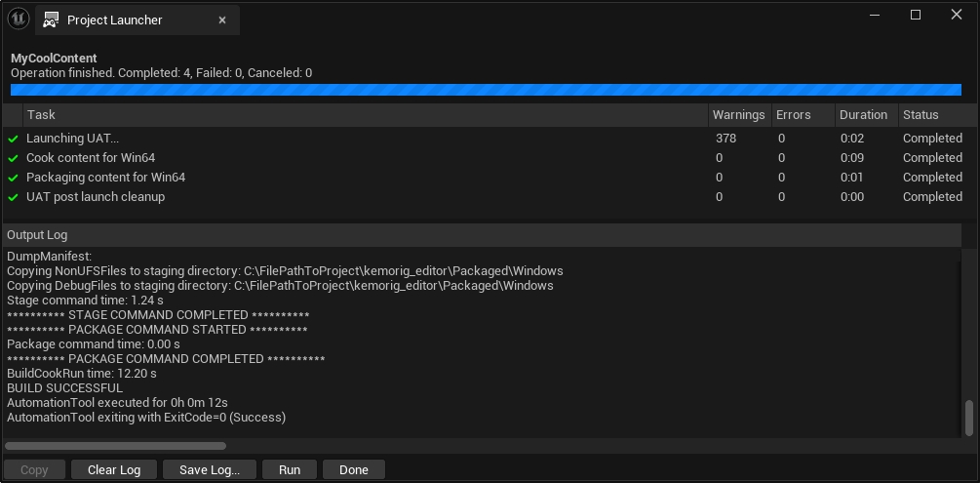
Task: Close the Project Launcher tab
Action: coord(222,20)
